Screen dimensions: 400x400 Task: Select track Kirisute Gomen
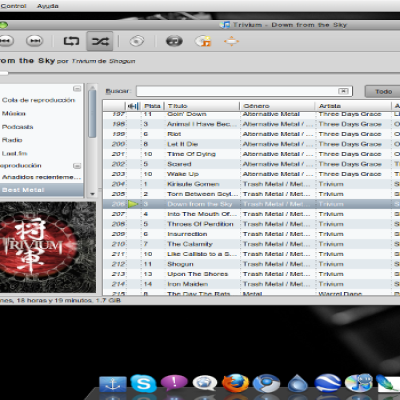coord(251,184)
